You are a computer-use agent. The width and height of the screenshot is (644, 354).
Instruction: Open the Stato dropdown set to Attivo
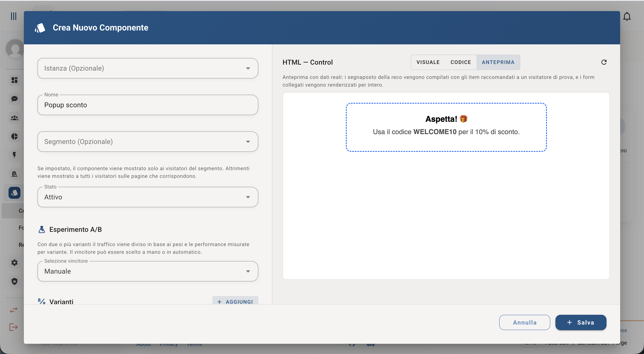pyautogui.click(x=148, y=197)
